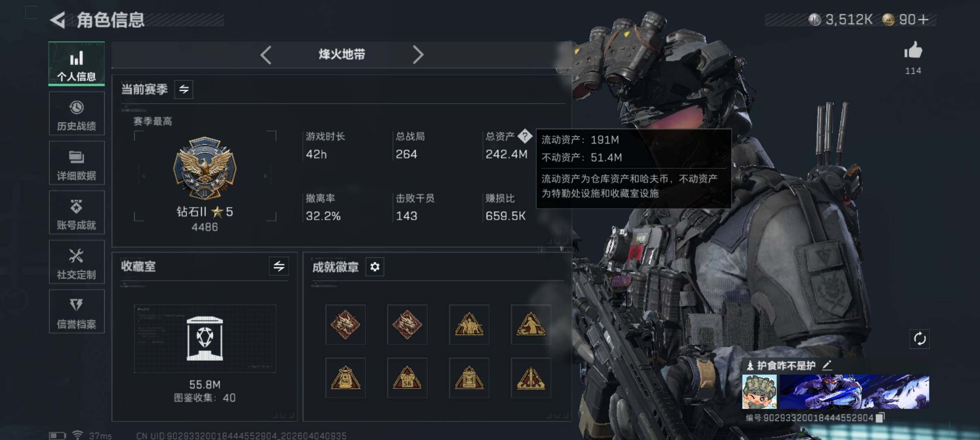Give a thumbs-up like to the profile
The height and width of the screenshot is (440, 980).
[x=913, y=51]
